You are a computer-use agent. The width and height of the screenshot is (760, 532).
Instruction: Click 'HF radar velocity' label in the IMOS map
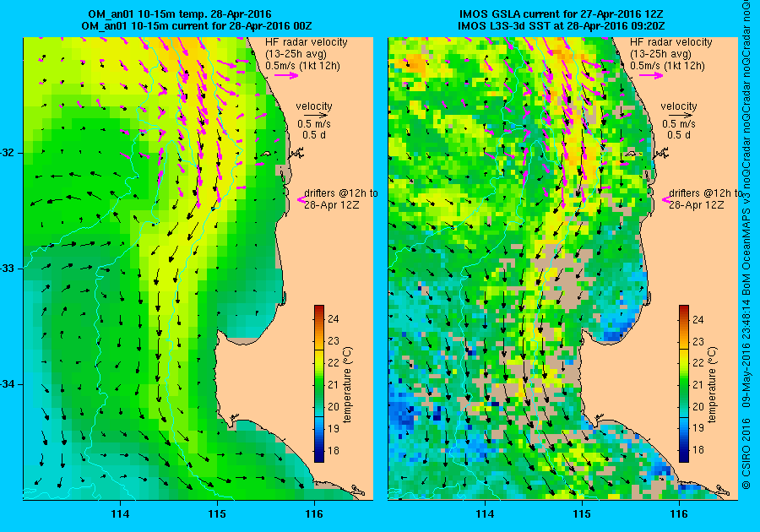[x=671, y=42]
